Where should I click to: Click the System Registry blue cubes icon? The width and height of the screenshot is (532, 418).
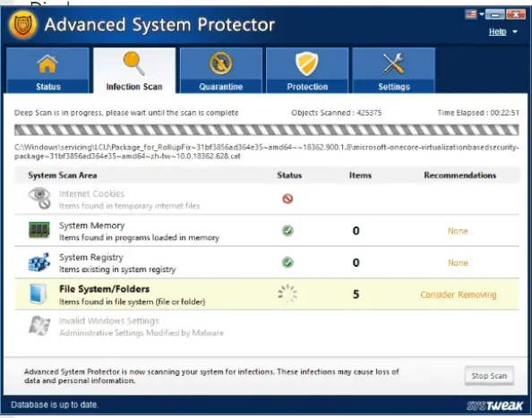point(39,262)
